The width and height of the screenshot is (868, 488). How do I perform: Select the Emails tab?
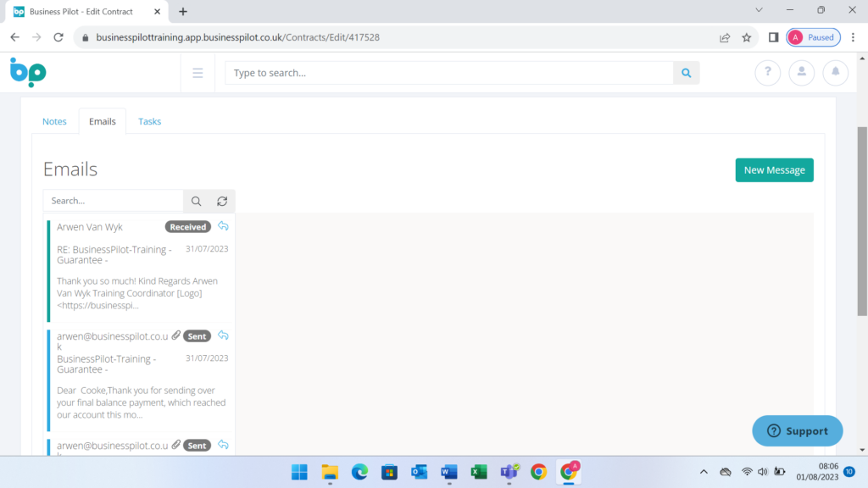(103, 121)
